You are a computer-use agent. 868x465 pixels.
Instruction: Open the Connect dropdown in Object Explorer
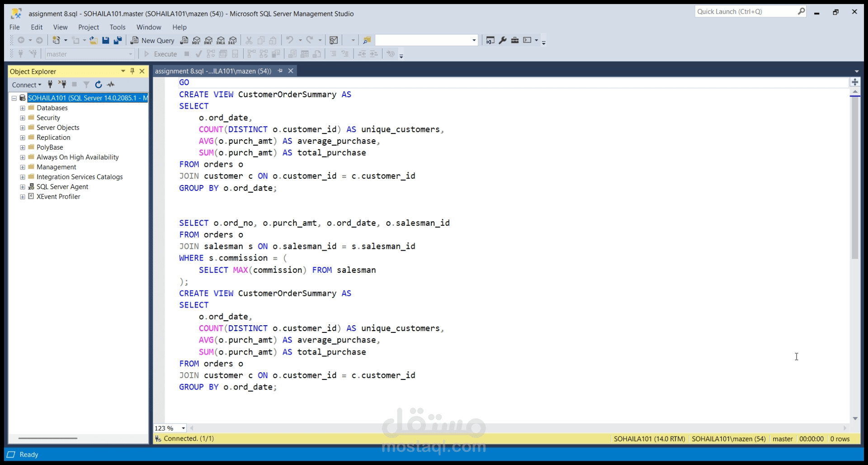pyautogui.click(x=27, y=85)
